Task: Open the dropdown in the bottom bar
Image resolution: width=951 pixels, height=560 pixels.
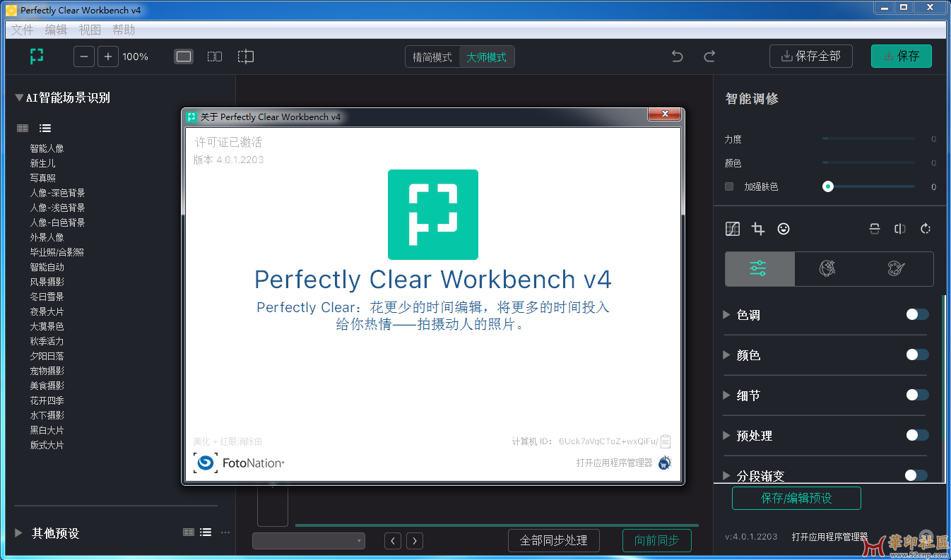Action: (309, 541)
